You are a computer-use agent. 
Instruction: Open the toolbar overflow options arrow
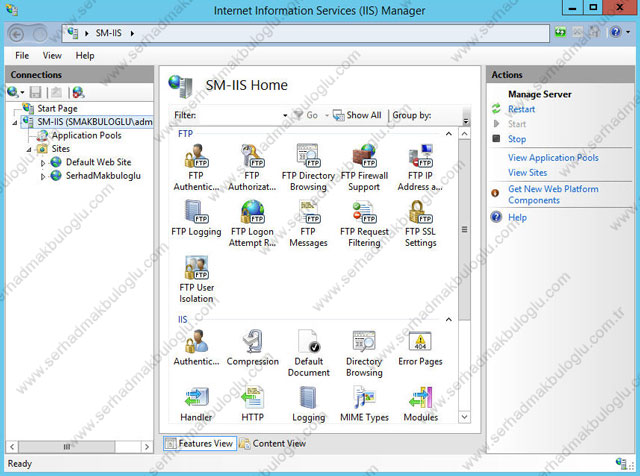click(x=466, y=121)
